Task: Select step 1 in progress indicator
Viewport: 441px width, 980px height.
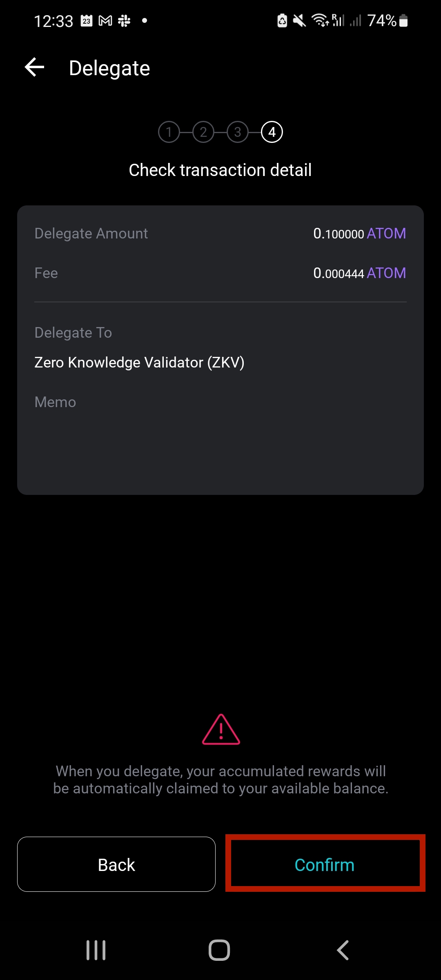Action: pos(169,132)
